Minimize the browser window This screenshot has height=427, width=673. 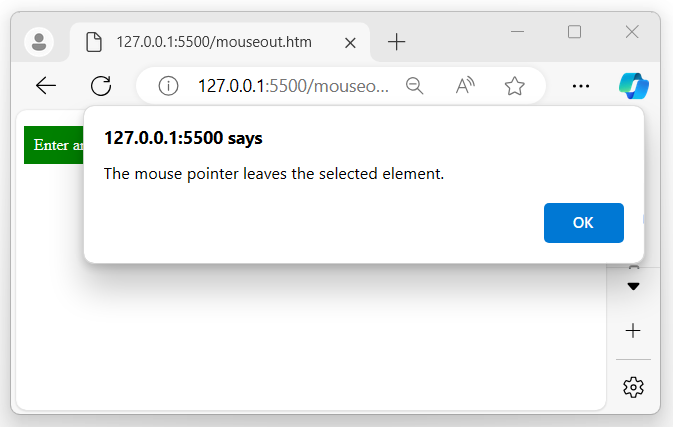[x=518, y=32]
